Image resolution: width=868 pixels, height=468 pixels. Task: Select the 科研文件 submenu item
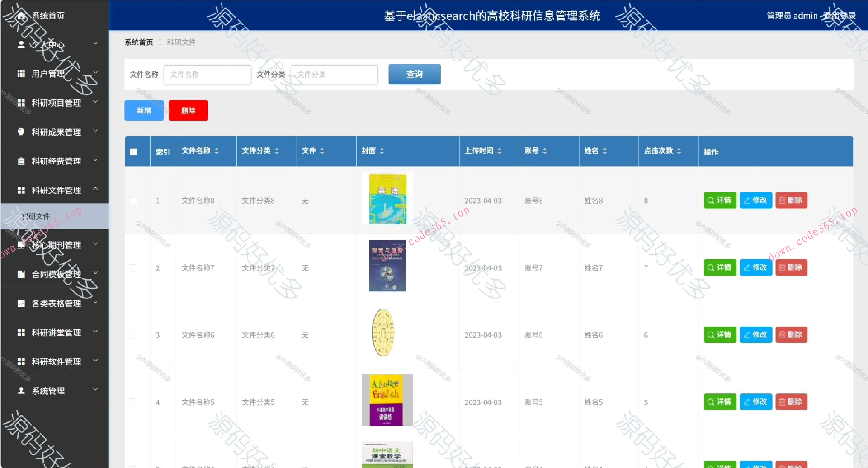pyautogui.click(x=54, y=216)
